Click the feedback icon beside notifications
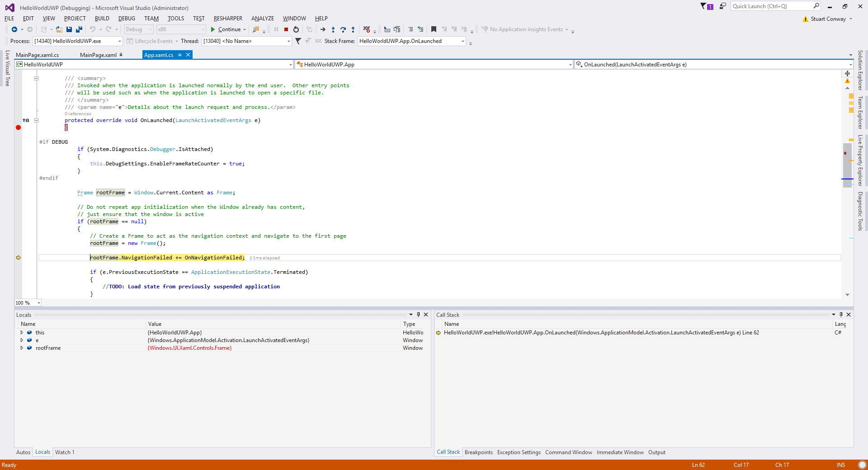Screen dimensions: 868x470 (x=723, y=6)
